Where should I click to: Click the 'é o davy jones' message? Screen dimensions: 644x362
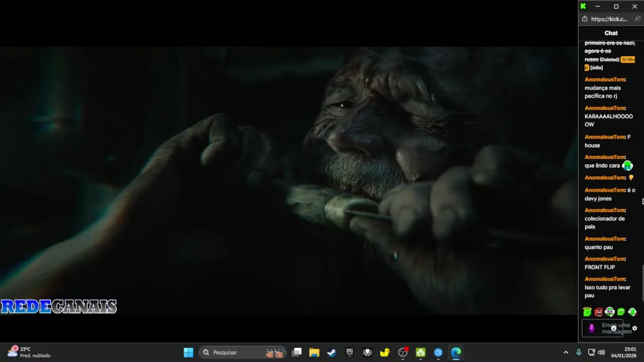tap(610, 194)
